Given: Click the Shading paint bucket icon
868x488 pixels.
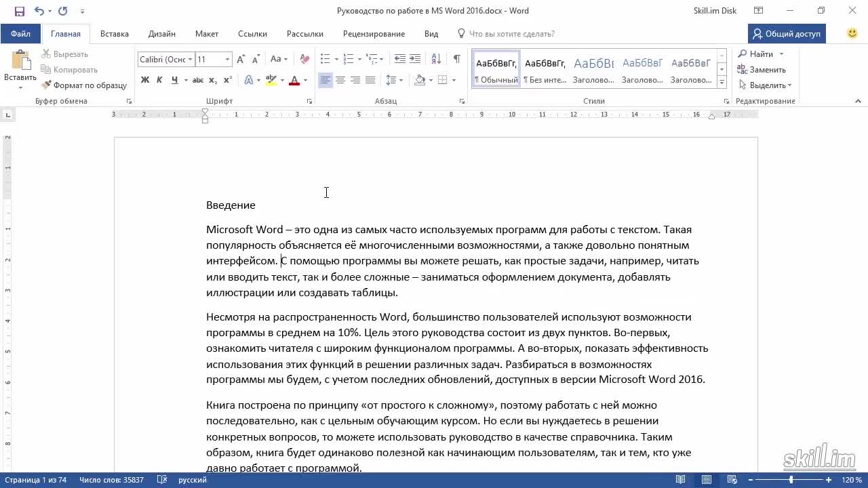Looking at the screenshot, I should (420, 80).
